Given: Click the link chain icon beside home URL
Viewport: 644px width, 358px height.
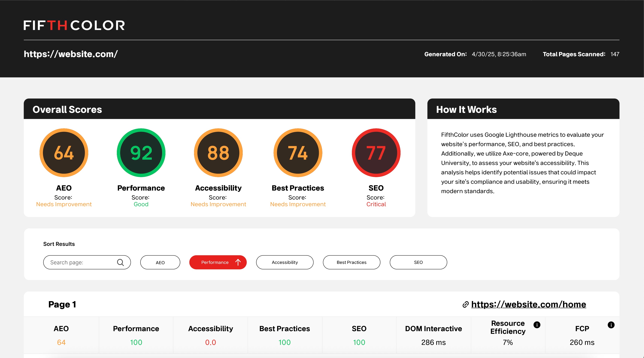Looking at the screenshot, I should point(465,304).
